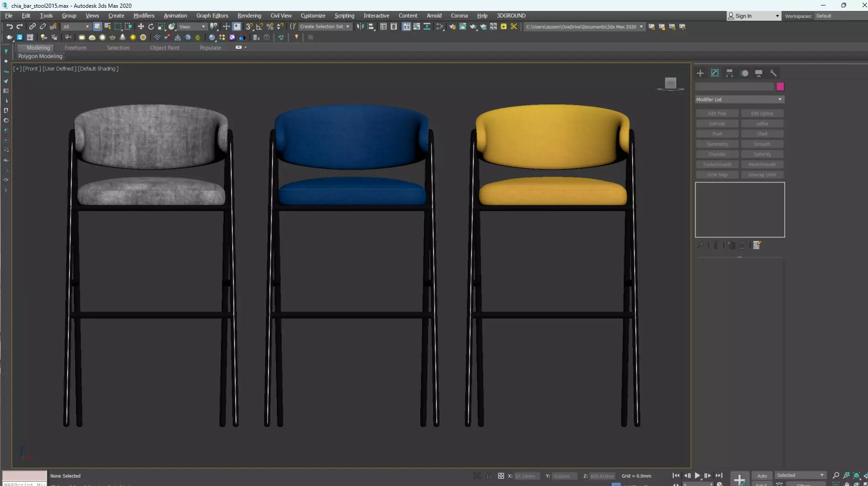The height and width of the screenshot is (486, 868).
Task: Choose the Select Object tool
Action: point(97,26)
